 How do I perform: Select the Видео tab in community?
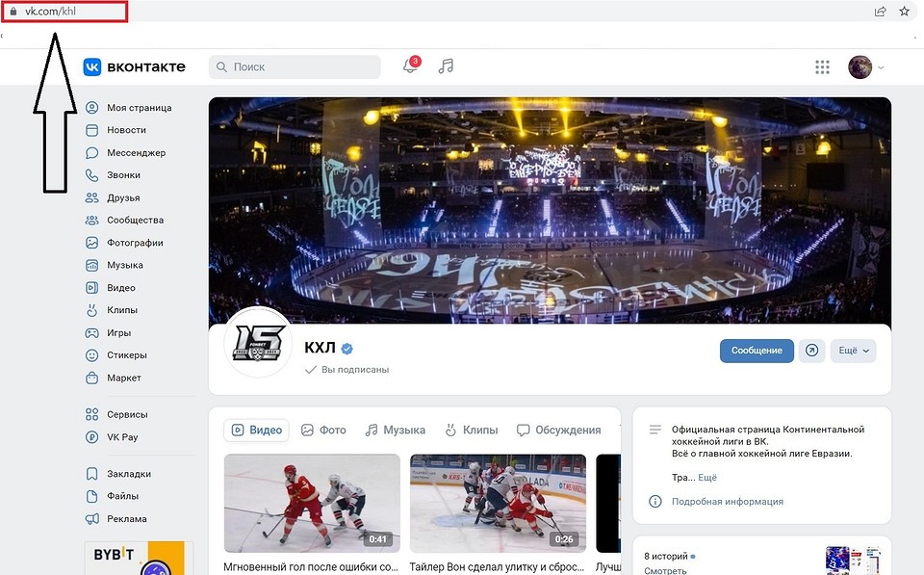tap(257, 430)
